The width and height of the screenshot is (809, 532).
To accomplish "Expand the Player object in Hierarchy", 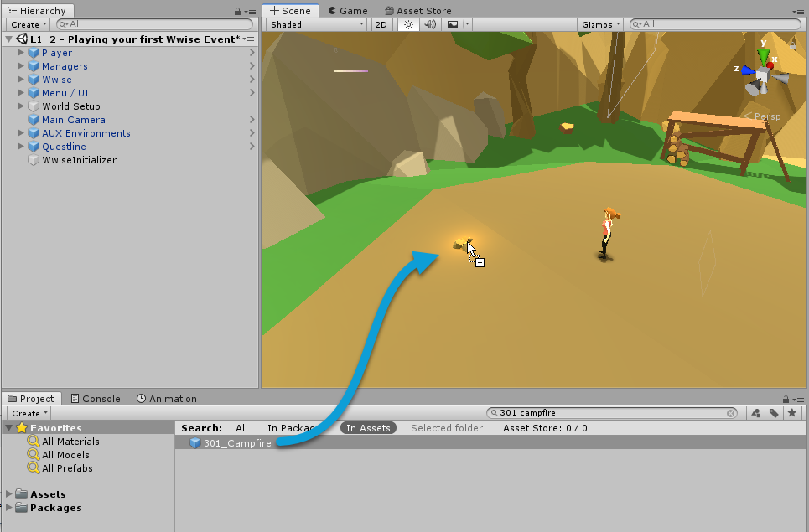I will [x=21, y=53].
